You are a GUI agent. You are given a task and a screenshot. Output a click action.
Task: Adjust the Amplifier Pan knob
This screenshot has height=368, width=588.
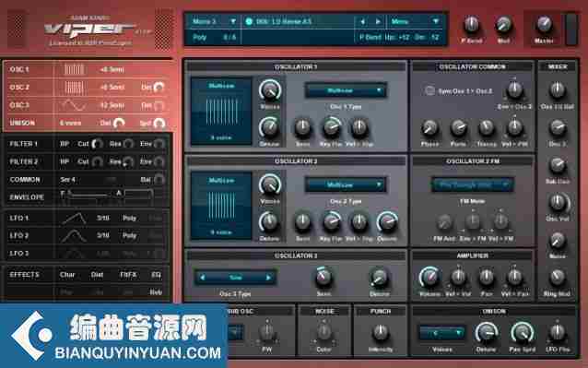(487, 278)
